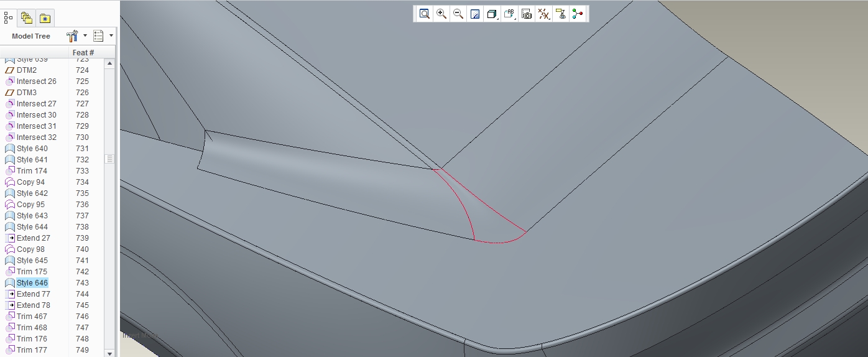Switch to the Model Tree tab
Screen dimensions: 868x357
pyautogui.click(x=9, y=17)
